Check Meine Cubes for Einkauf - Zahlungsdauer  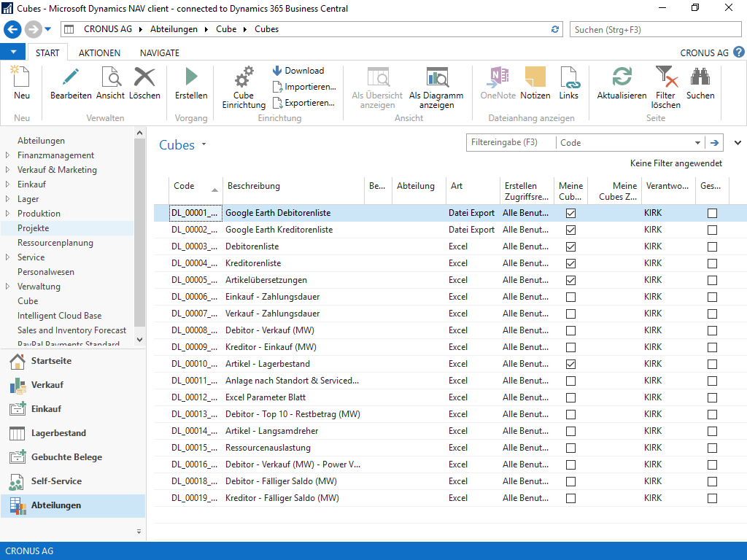click(570, 297)
